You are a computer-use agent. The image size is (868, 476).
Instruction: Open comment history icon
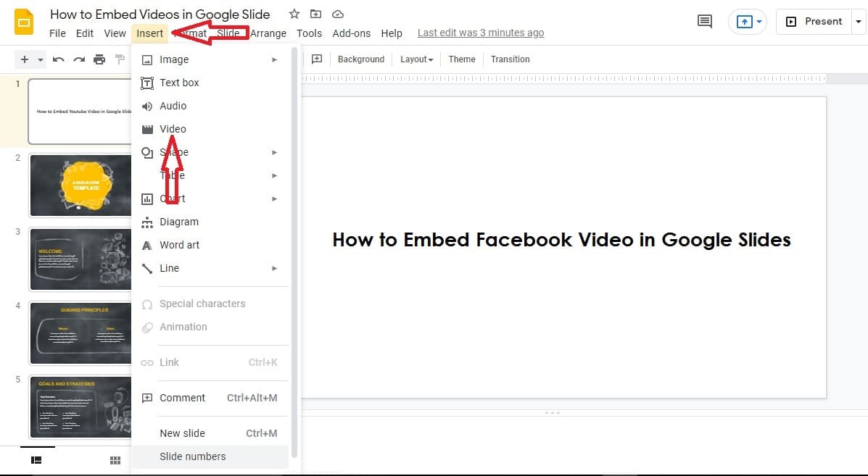coord(705,22)
